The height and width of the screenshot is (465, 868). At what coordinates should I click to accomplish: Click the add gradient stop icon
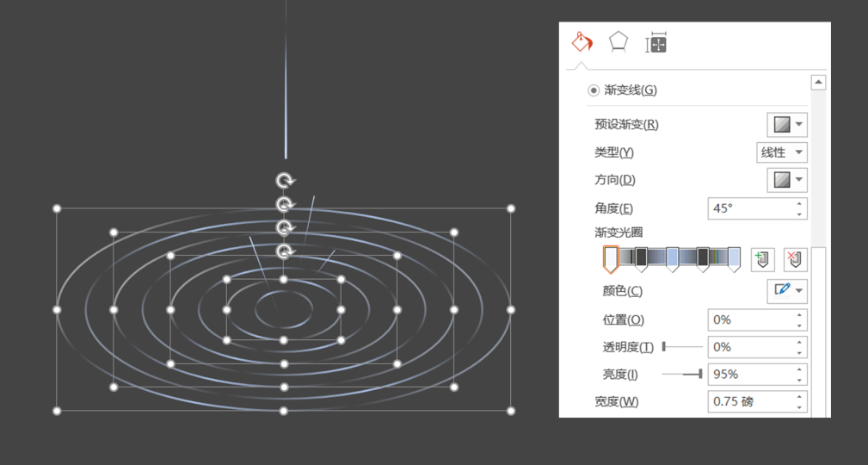[762, 259]
